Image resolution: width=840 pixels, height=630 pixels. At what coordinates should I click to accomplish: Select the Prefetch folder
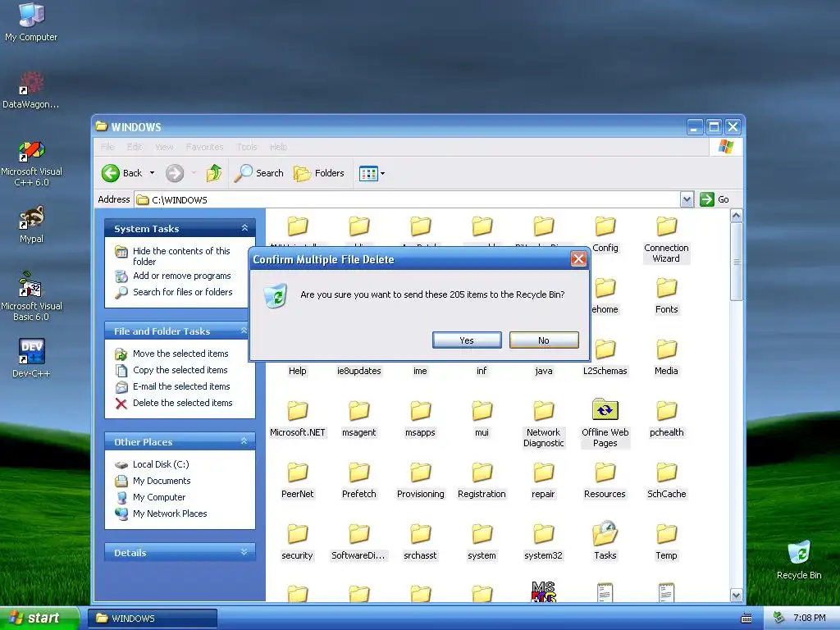click(x=359, y=481)
